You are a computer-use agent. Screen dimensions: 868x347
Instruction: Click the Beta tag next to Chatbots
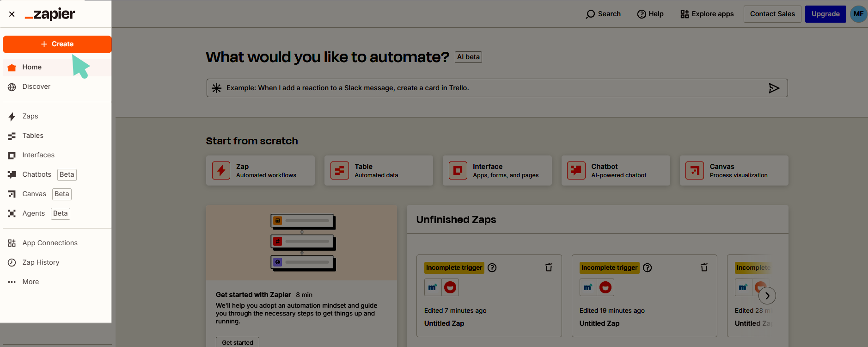pyautogui.click(x=67, y=174)
